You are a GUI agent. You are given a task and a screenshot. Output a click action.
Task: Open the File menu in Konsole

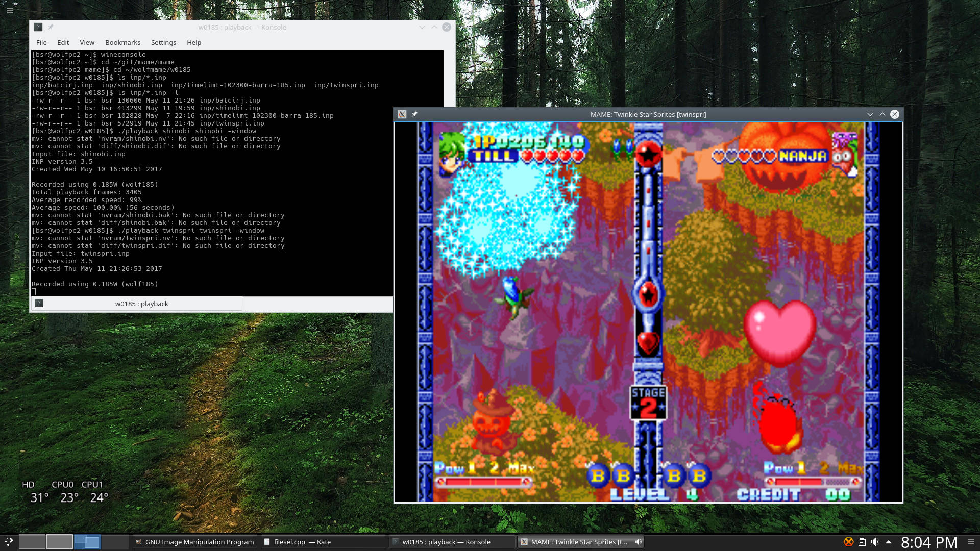pos(41,42)
